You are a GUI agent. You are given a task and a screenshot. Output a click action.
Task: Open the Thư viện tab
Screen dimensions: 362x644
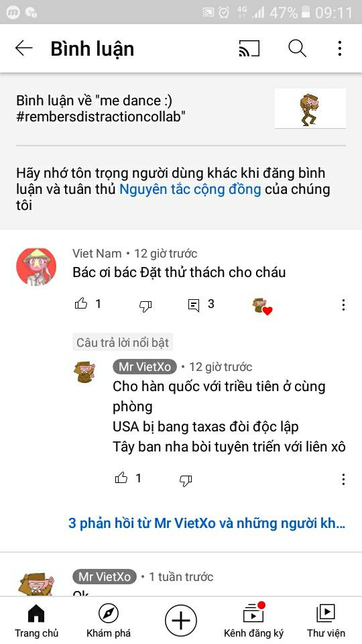point(326,621)
